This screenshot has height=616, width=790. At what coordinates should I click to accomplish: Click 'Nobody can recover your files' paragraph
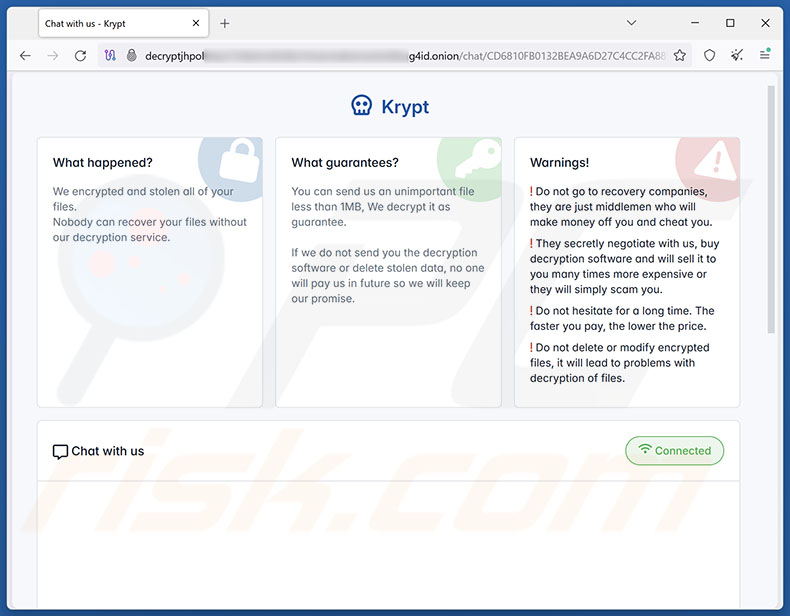pos(150,230)
